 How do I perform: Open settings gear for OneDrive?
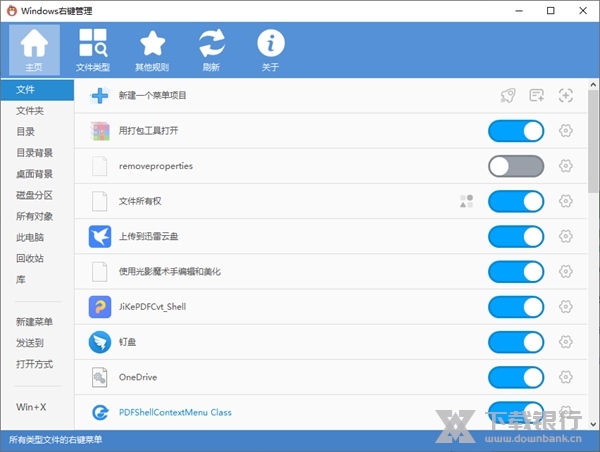click(566, 377)
